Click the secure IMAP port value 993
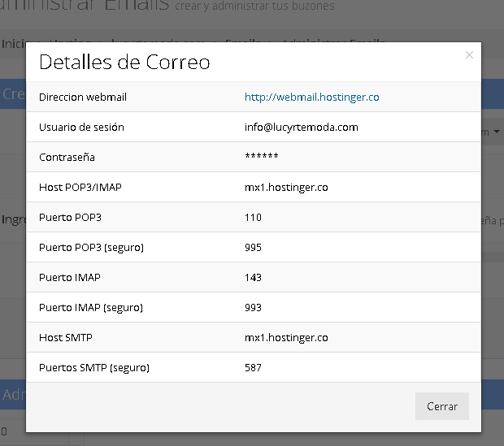Image resolution: width=504 pixels, height=446 pixels. [x=253, y=308]
